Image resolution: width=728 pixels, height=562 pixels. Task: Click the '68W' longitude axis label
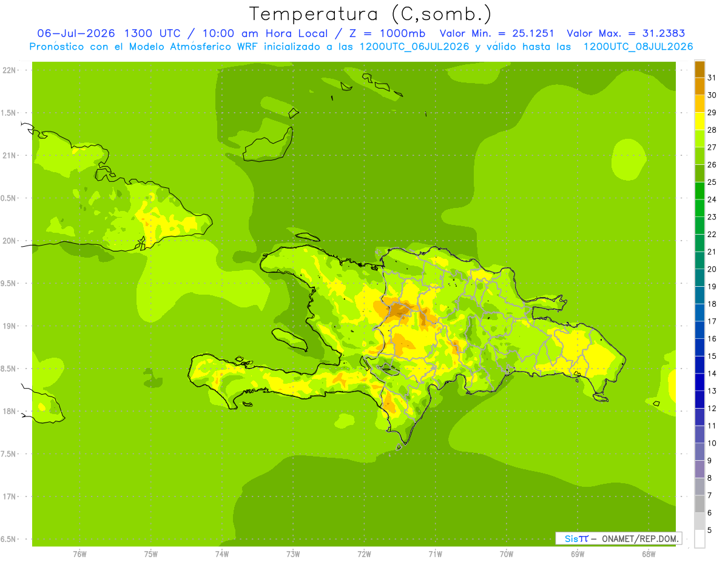649,554
